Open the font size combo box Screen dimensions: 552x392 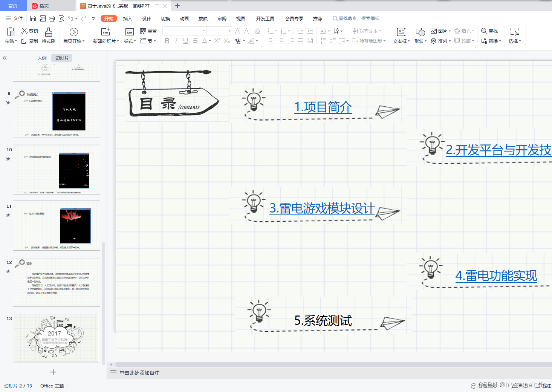(x=219, y=31)
